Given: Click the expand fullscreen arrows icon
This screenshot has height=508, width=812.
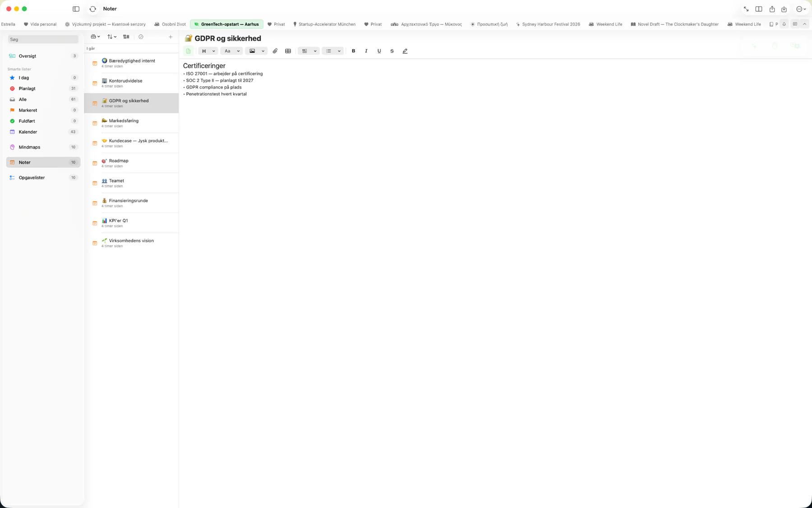Looking at the screenshot, I should 746,9.
